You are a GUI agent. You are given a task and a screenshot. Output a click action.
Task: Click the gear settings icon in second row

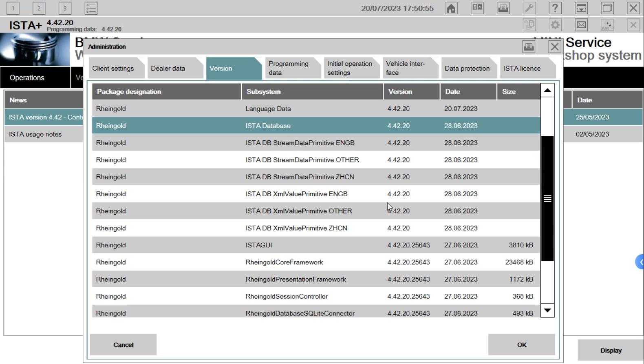pos(555,25)
